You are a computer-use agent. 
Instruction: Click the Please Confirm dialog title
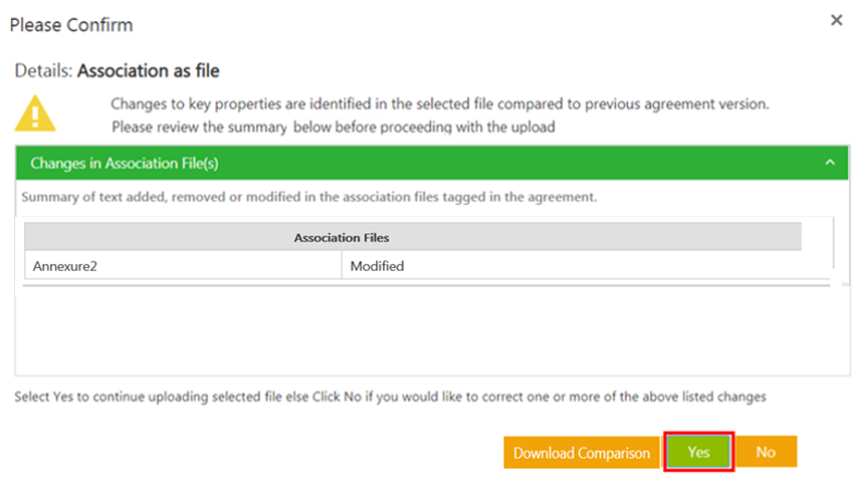point(71,24)
